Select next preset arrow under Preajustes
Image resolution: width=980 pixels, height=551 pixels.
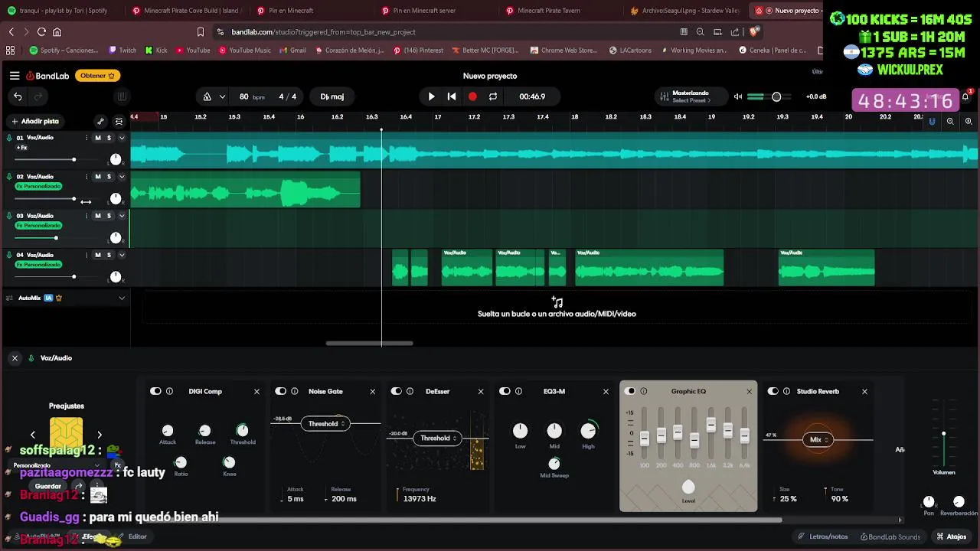(x=100, y=435)
